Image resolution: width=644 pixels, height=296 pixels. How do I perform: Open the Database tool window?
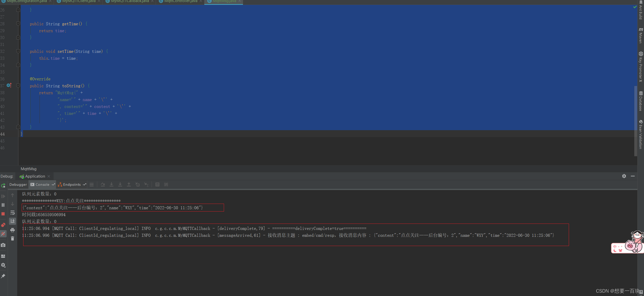[641, 101]
